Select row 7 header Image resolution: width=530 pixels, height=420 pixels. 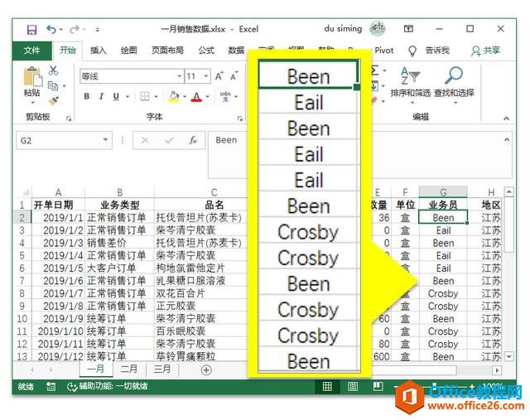pyautogui.click(x=22, y=281)
